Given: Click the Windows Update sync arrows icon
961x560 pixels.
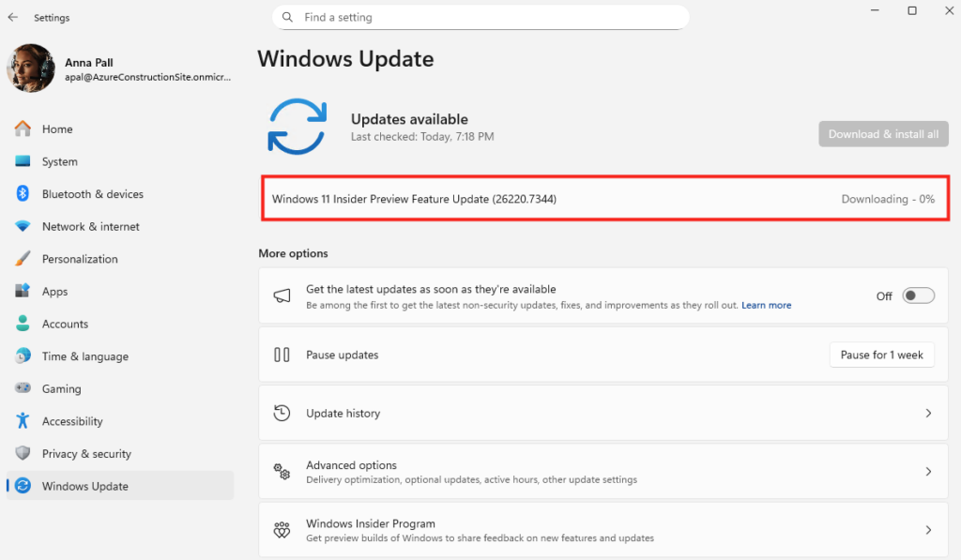Looking at the screenshot, I should (x=297, y=127).
